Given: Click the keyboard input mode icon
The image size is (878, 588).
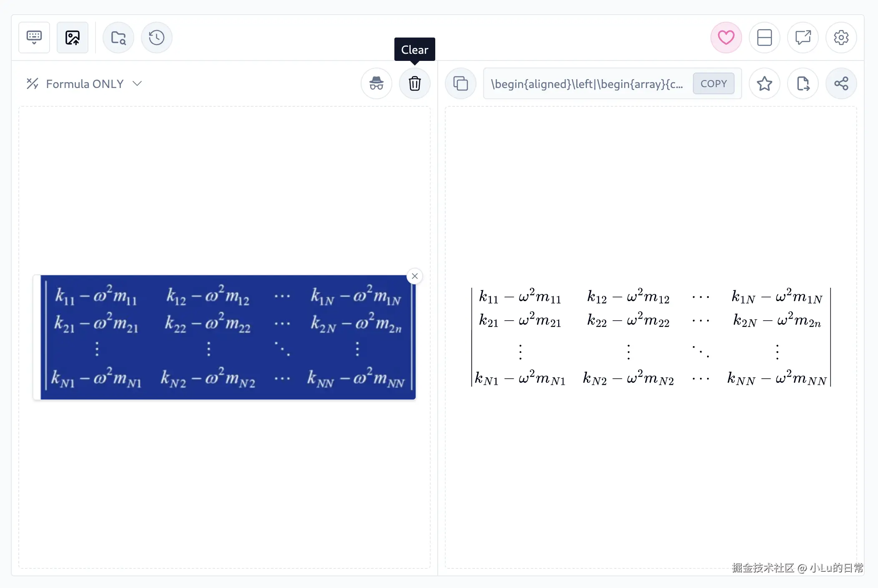Looking at the screenshot, I should (x=34, y=38).
